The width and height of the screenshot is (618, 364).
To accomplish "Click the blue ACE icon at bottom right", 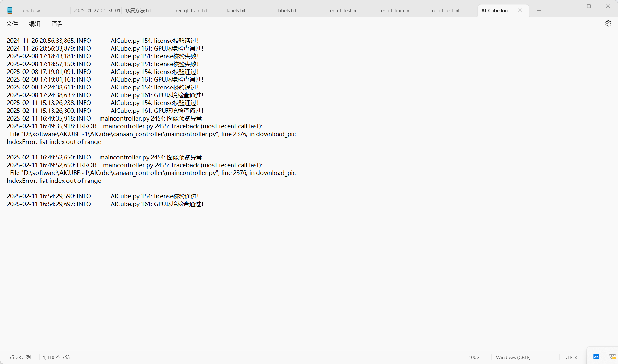I will click(596, 357).
